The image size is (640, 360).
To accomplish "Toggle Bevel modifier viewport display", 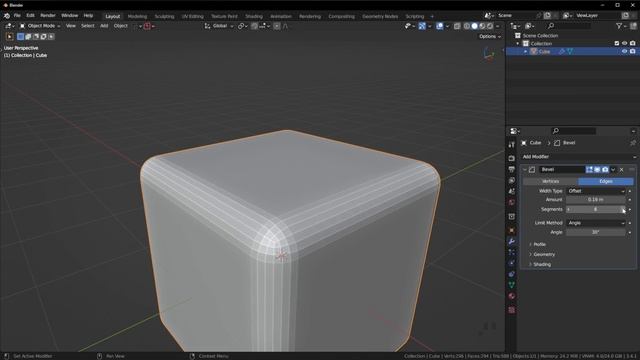I will click(x=597, y=169).
